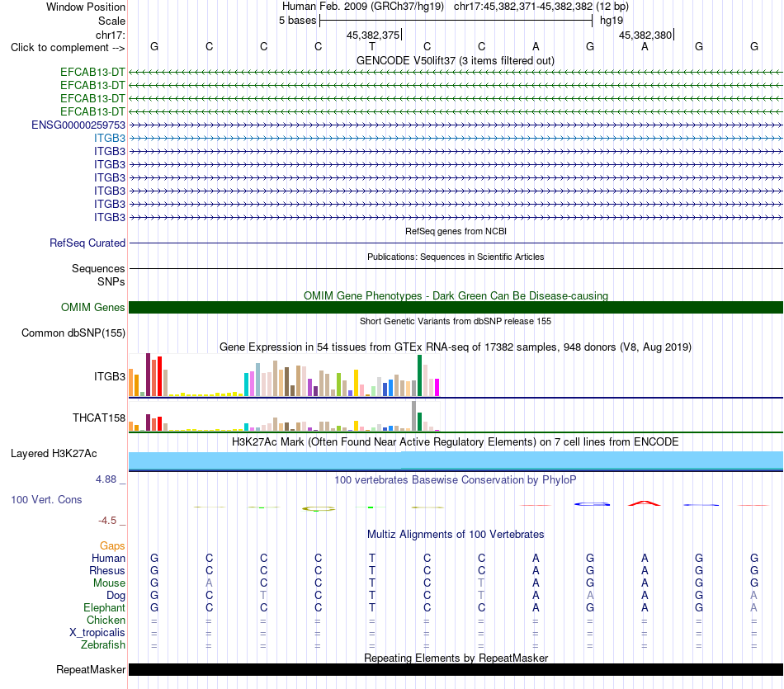Click the GENCODE V50lift37 track title
Image resolution: width=784 pixels, height=689 pixels.
point(456,60)
